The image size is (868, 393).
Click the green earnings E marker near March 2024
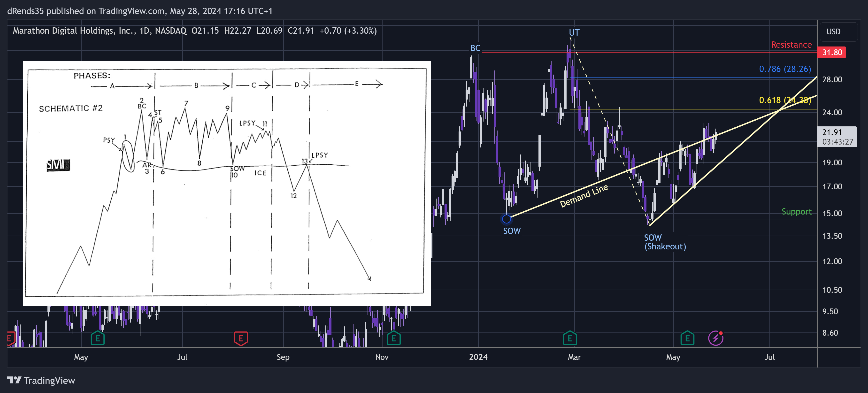click(570, 338)
